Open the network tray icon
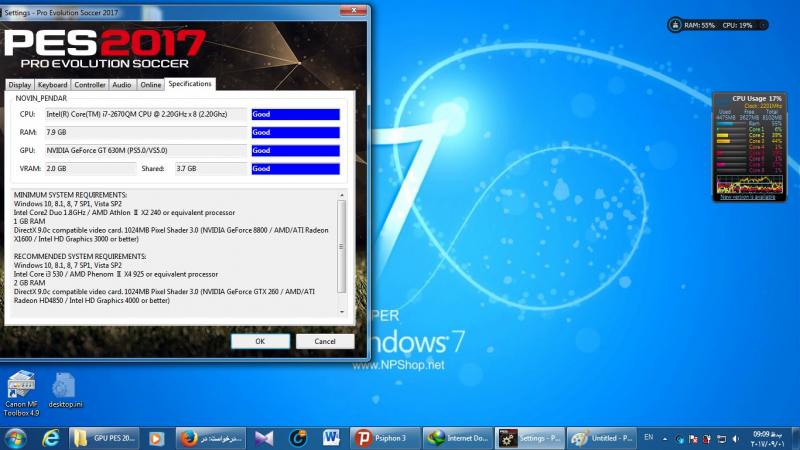This screenshot has height=450, width=800. [721, 439]
